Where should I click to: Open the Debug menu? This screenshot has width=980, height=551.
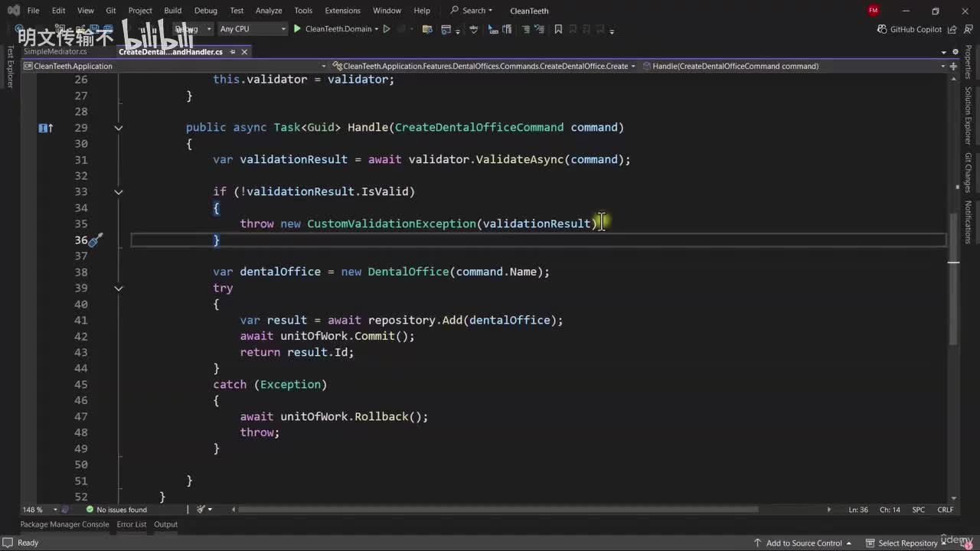206,11
